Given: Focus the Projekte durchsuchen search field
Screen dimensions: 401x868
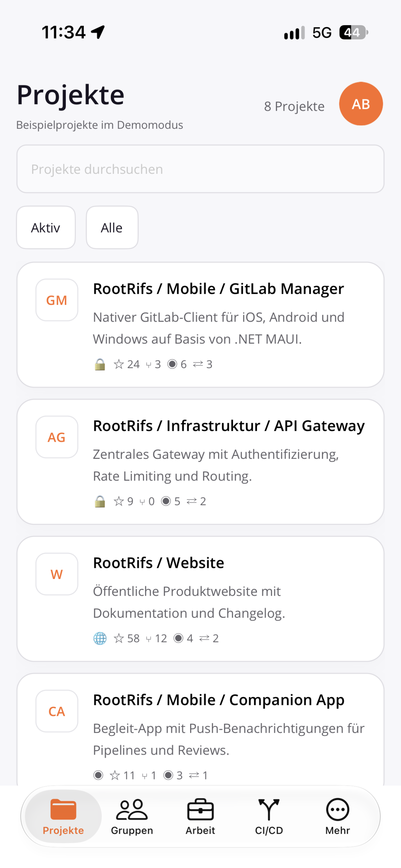Looking at the screenshot, I should click(x=200, y=169).
